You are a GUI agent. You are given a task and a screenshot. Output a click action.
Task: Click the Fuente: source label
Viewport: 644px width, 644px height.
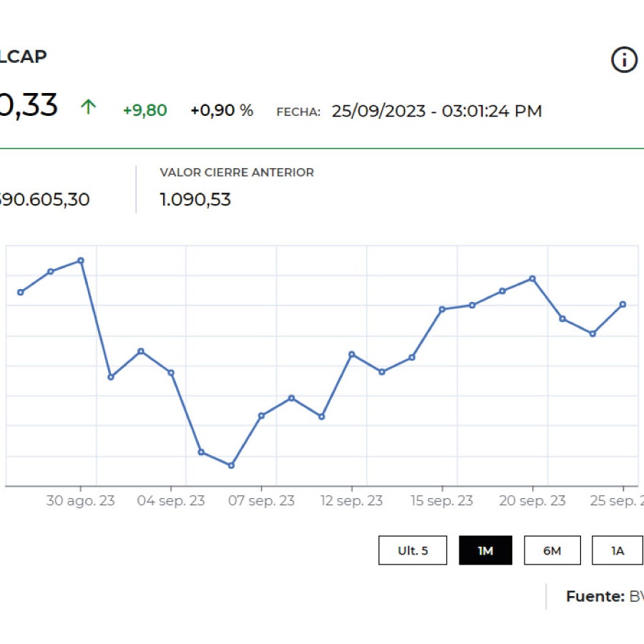click(x=595, y=596)
